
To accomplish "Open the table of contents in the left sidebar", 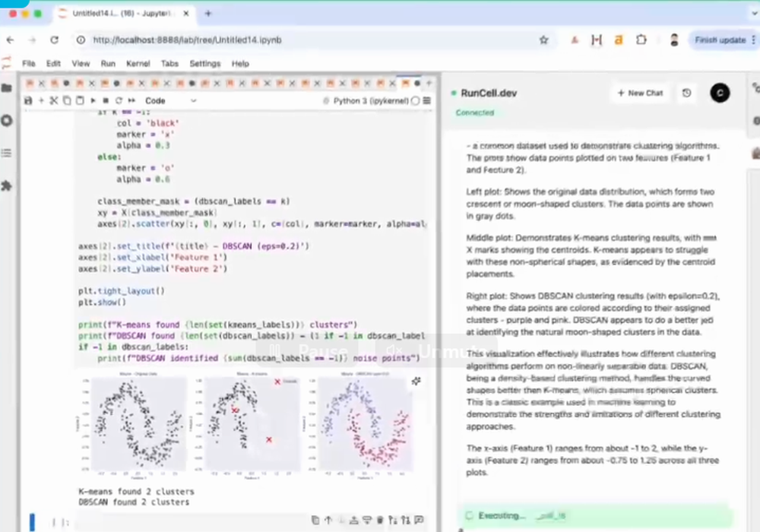I will [x=7, y=153].
